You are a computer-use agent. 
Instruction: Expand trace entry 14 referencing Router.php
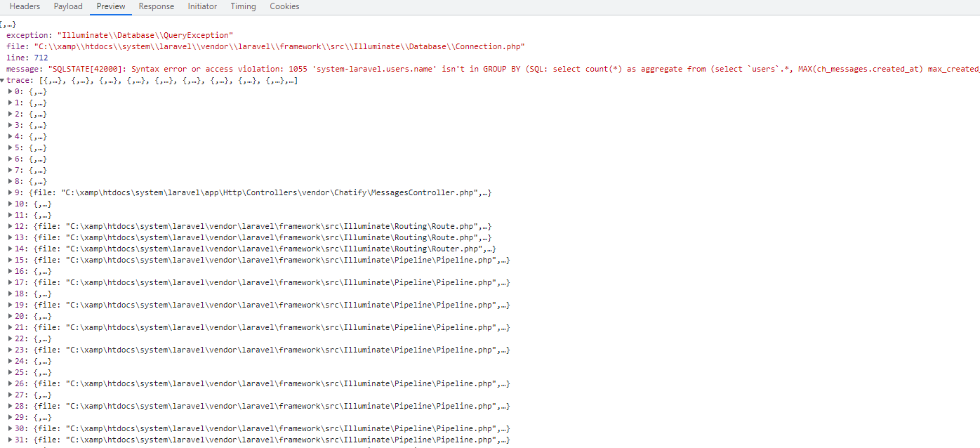10,249
